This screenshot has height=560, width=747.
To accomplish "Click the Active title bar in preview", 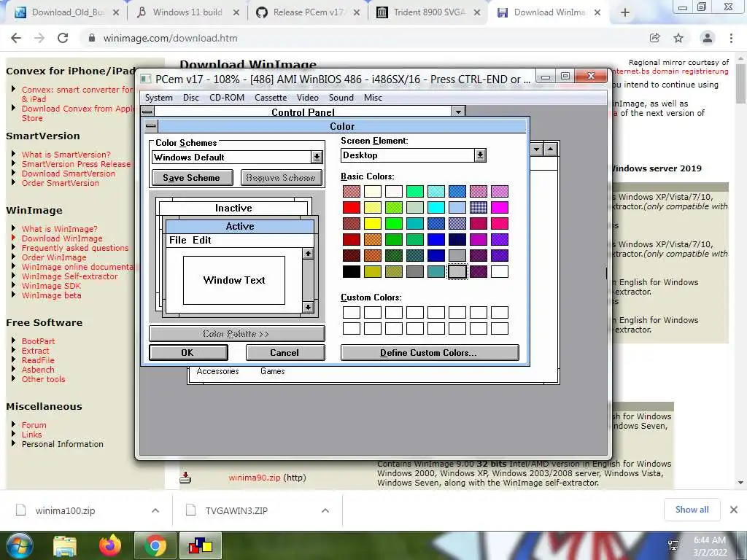I will coord(239,226).
